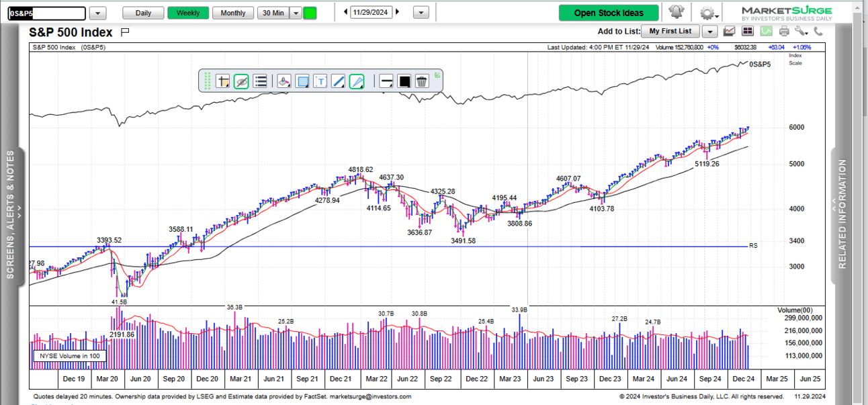Click the Index Scale label
This screenshot has width=868, height=405.
795,59
